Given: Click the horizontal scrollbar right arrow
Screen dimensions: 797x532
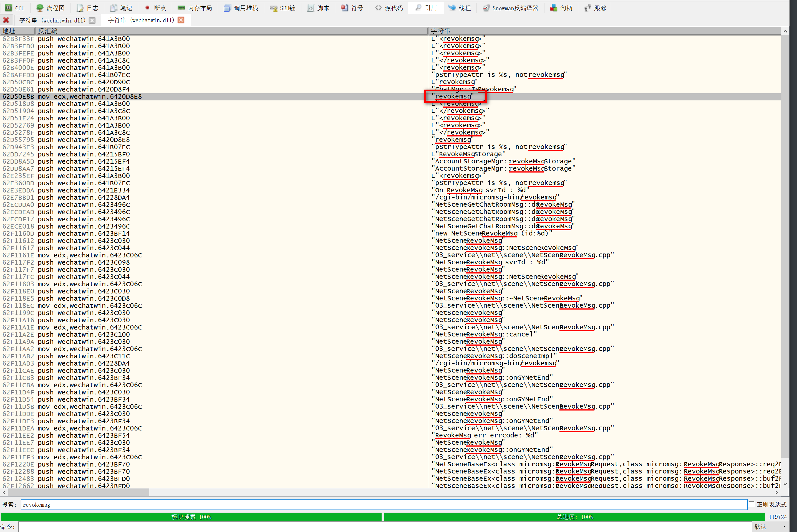Looking at the screenshot, I should coord(777,492).
